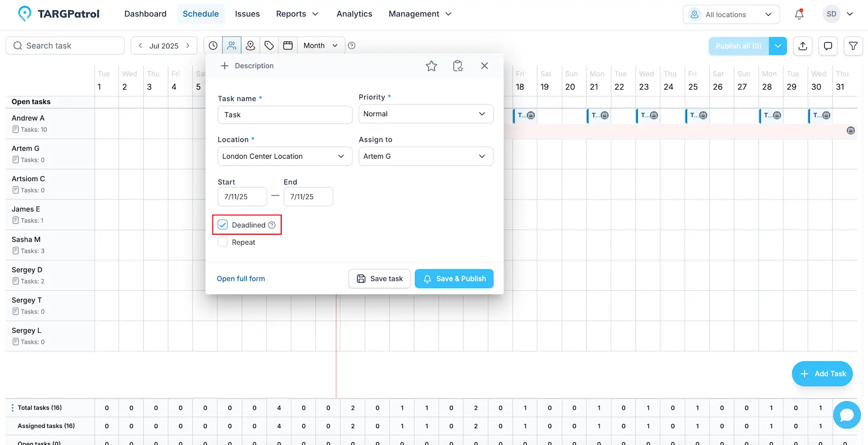
Task: Click the Deadlined help question icon
Action: (x=272, y=225)
